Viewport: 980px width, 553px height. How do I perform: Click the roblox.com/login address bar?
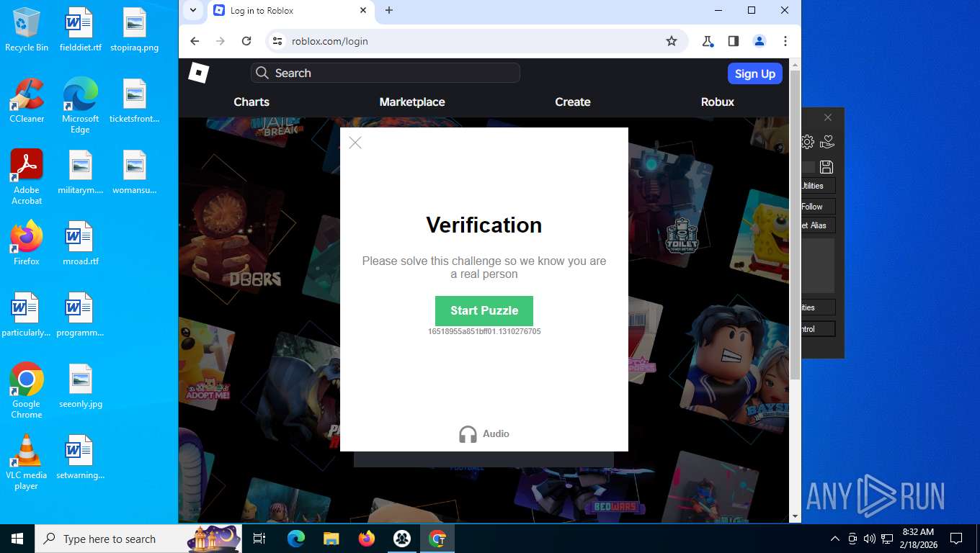pos(476,41)
